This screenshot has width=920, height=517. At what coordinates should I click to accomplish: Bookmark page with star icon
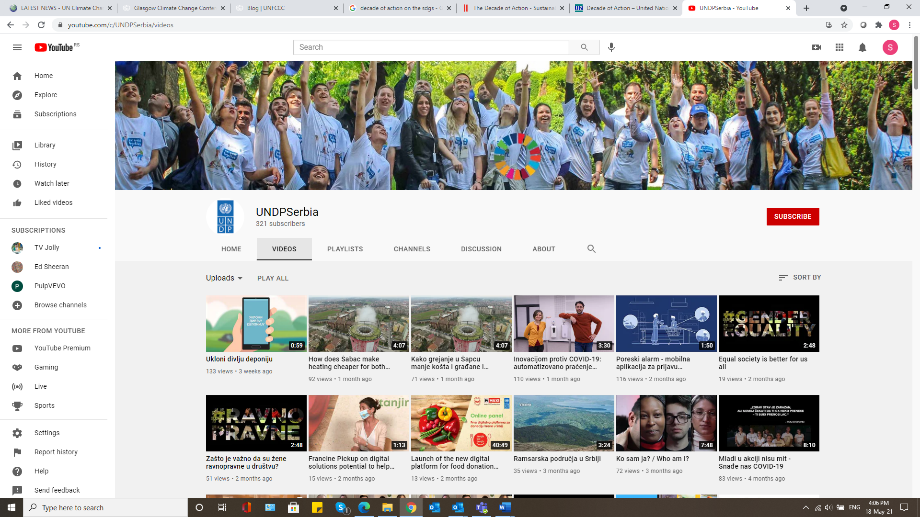coord(844,25)
